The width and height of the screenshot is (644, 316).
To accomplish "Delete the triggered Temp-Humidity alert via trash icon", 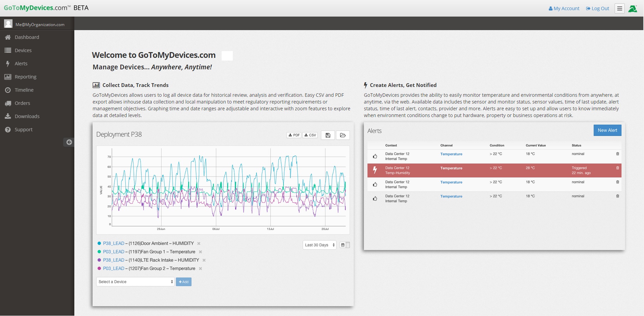I will [x=617, y=168].
